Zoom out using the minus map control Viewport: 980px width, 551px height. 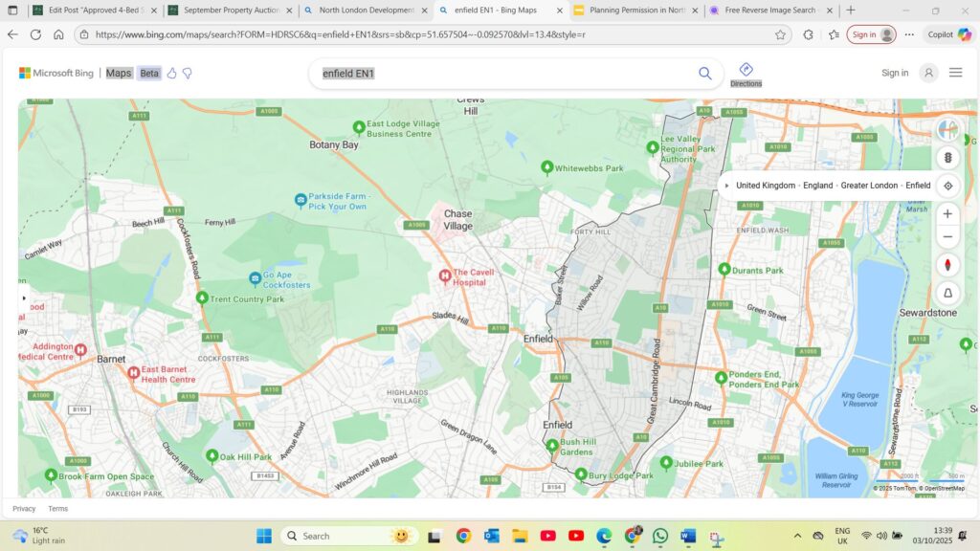pyautogui.click(x=947, y=235)
